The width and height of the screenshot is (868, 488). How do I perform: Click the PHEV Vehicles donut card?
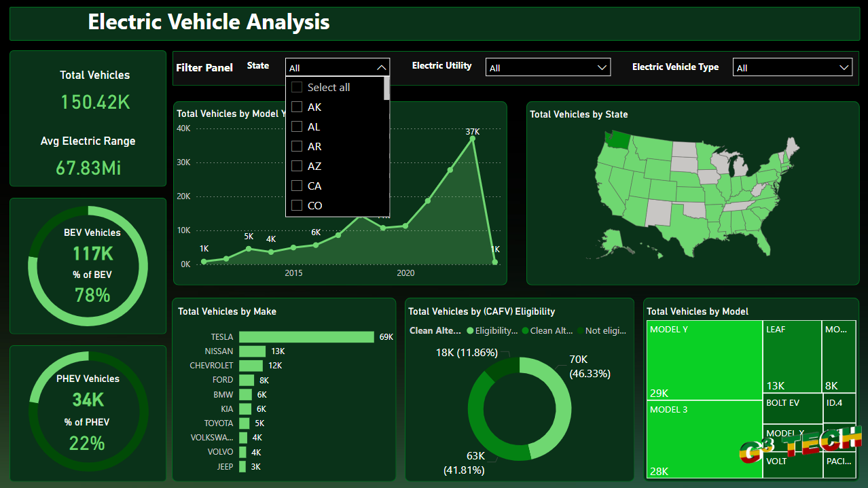coord(88,413)
